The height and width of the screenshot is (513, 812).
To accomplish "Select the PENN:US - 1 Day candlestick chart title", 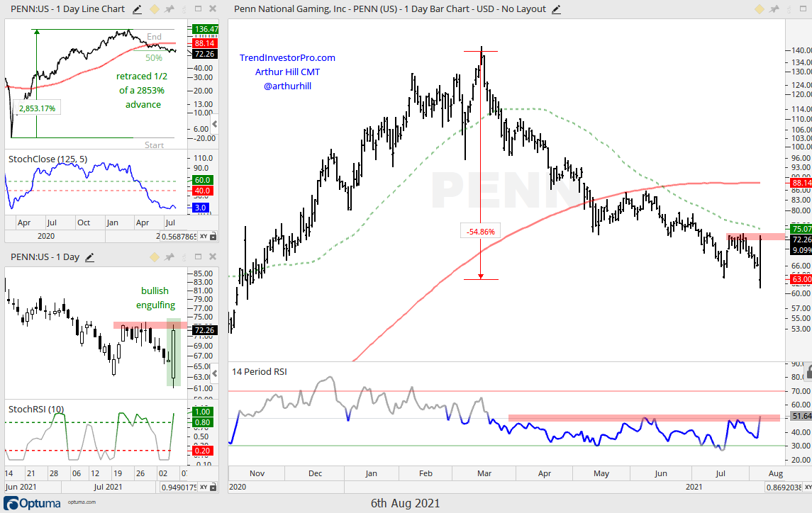I will pyautogui.click(x=45, y=257).
